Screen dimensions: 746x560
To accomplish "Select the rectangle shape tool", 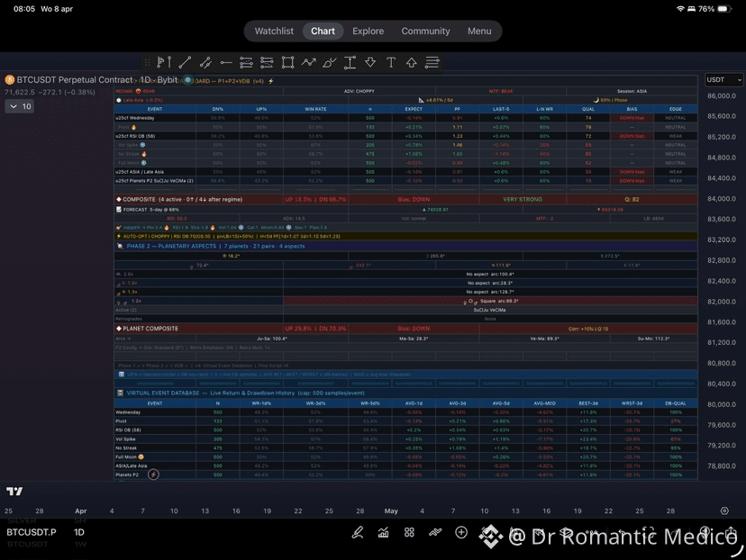I will click(x=287, y=62).
